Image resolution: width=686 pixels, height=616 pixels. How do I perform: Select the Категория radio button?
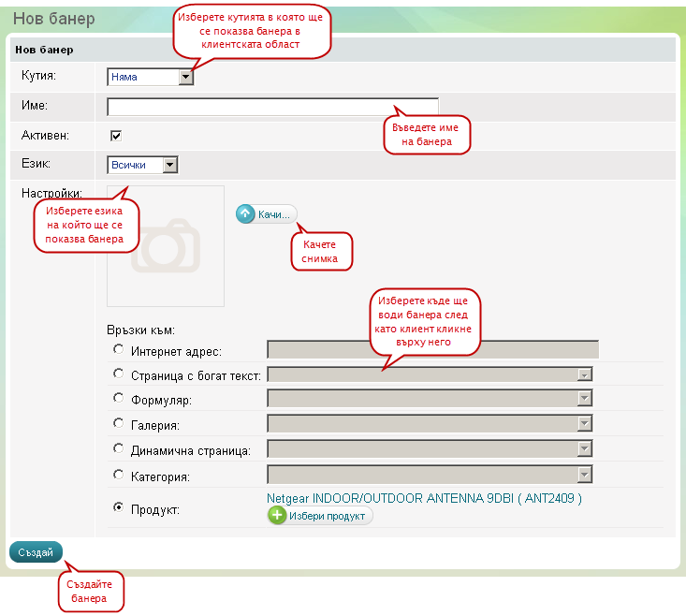[118, 475]
